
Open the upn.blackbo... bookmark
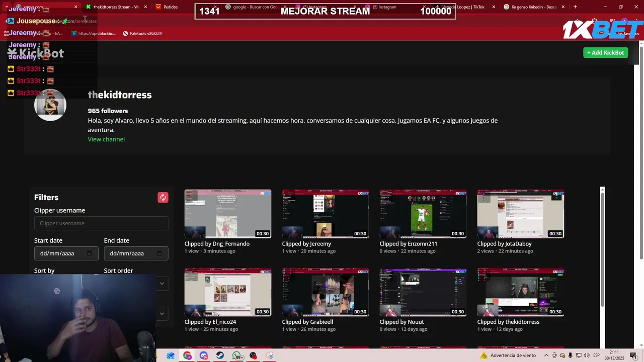click(x=94, y=33)
